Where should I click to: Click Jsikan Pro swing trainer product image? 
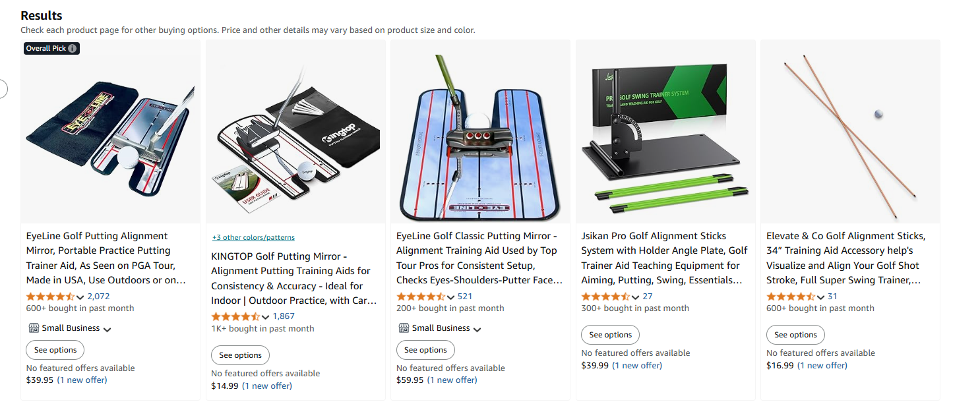[665, 131]
